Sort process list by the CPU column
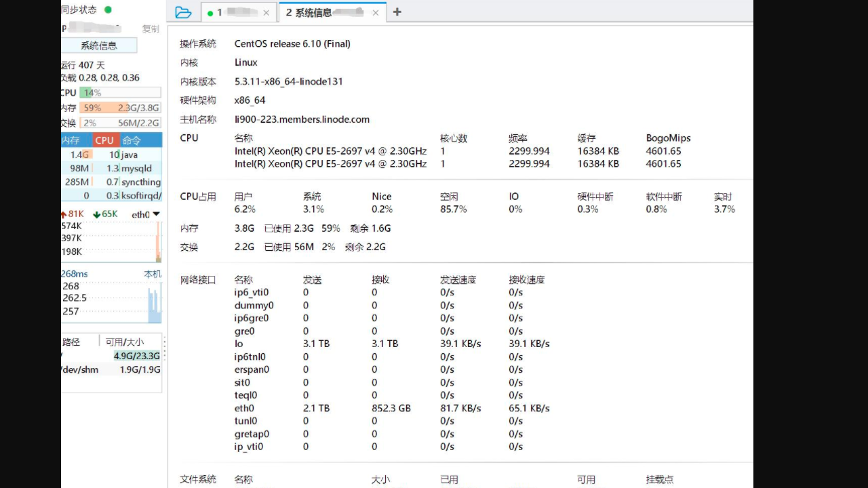Screen dimensions: 868x488 [x=104, y=140]
